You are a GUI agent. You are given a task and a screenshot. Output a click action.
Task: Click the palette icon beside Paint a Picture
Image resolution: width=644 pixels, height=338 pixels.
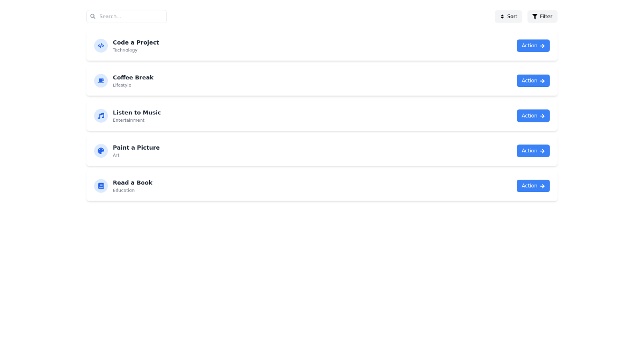coord(101,151)
